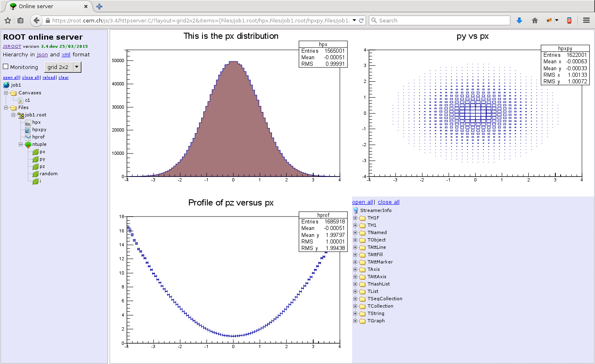Click the hpx histogram icon in tree

[28, 123]
